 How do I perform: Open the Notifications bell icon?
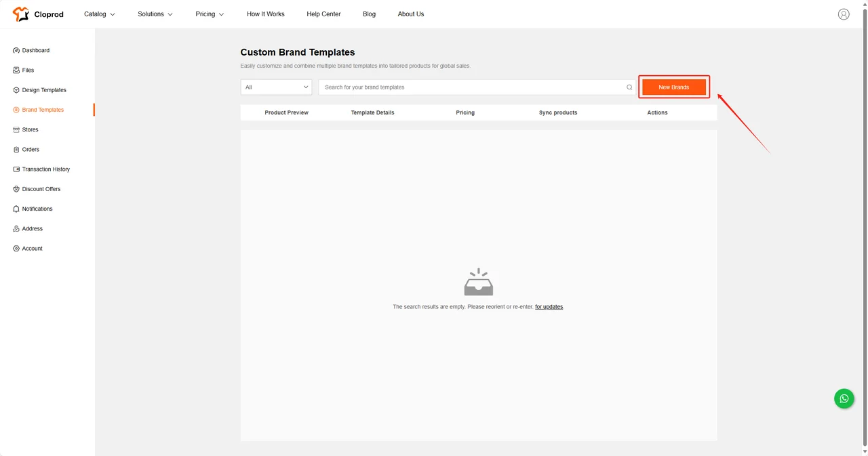[x=16, y=209]
